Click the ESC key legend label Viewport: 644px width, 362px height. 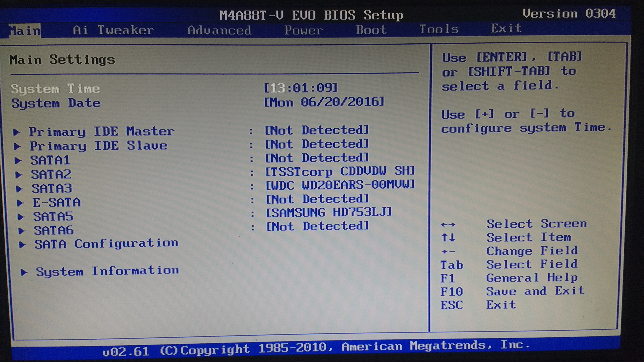click(x=452, y=305)
